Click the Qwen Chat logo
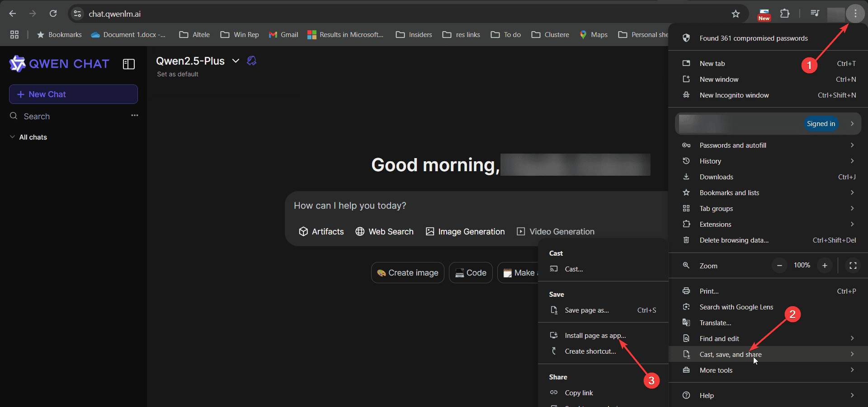 tap(59, 64)
